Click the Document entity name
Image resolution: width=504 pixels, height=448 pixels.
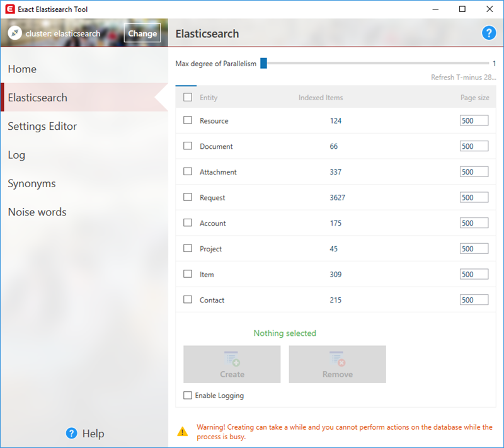216,147
